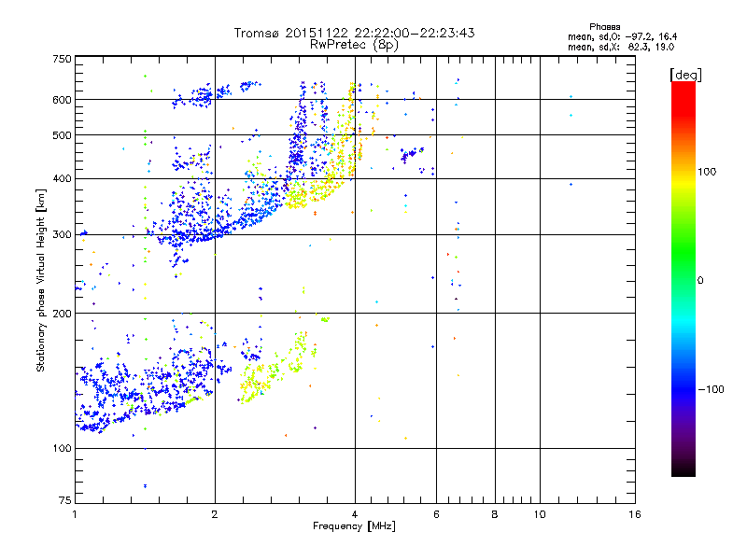Click the 'mean, sd,X: 82.3, 19.0' line
Screen dimensions: 747x560
point(621,47)
